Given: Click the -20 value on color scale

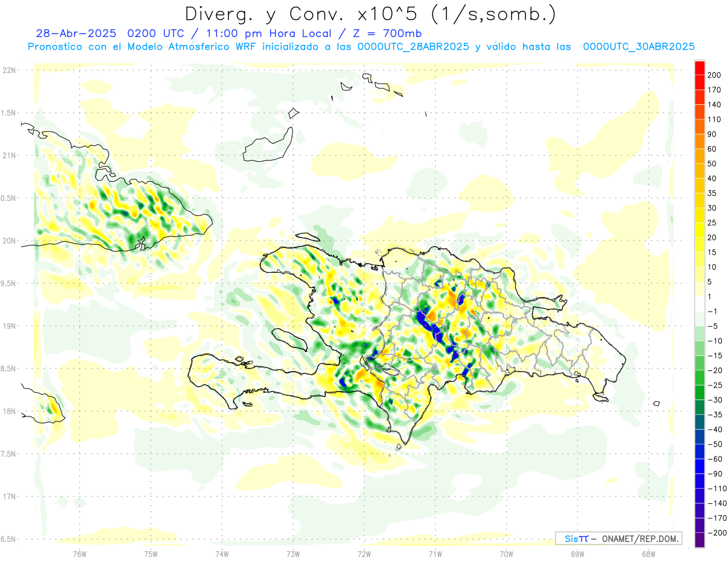Looking at the screenshot, I should click(x=714, y=370).
